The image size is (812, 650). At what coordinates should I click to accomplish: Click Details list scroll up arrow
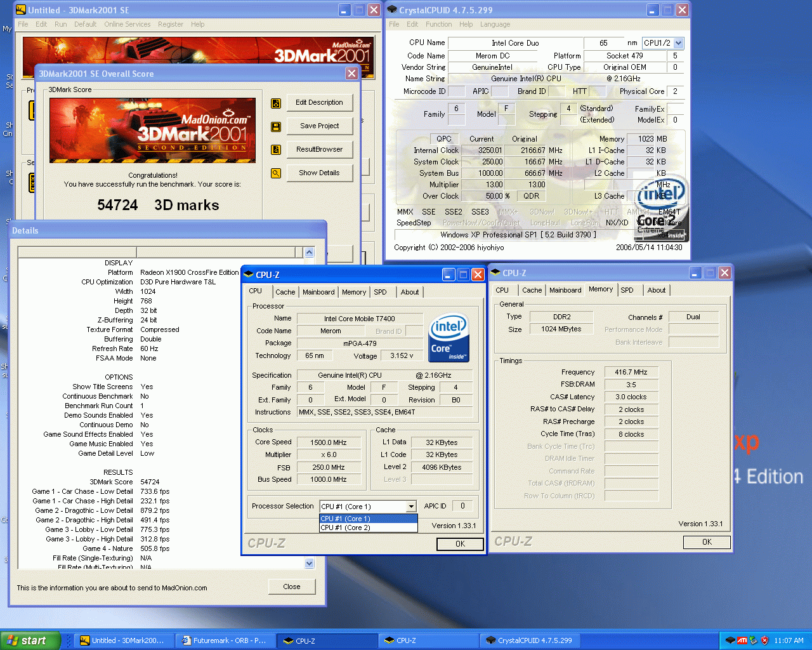(310, 252)
